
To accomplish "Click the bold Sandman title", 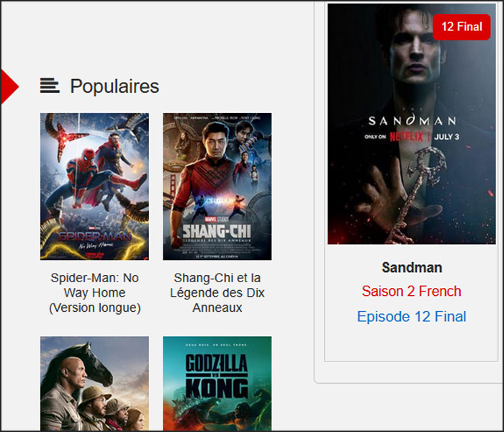I will point(412,267).
